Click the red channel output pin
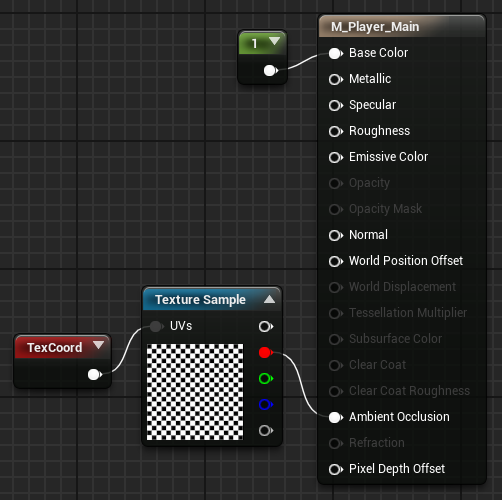Image resolution: width=502 pixels, height=500 pixels. tap(266, 353)
